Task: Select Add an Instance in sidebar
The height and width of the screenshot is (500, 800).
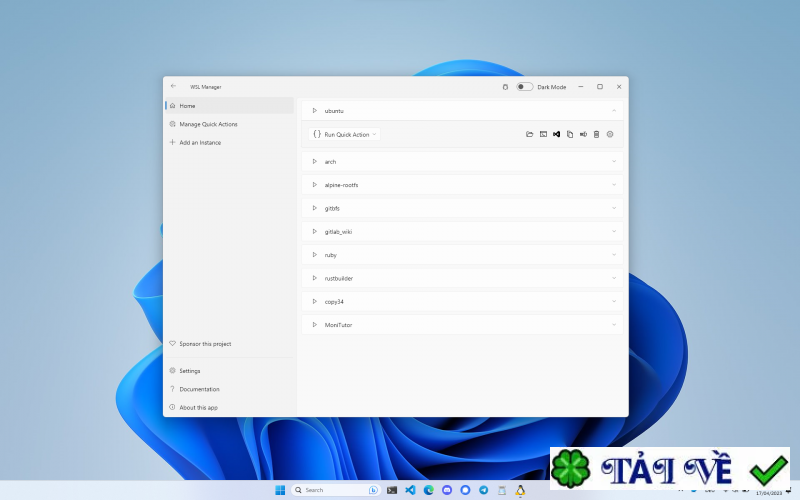Action: pyautogui.click(x=230, y=142)
